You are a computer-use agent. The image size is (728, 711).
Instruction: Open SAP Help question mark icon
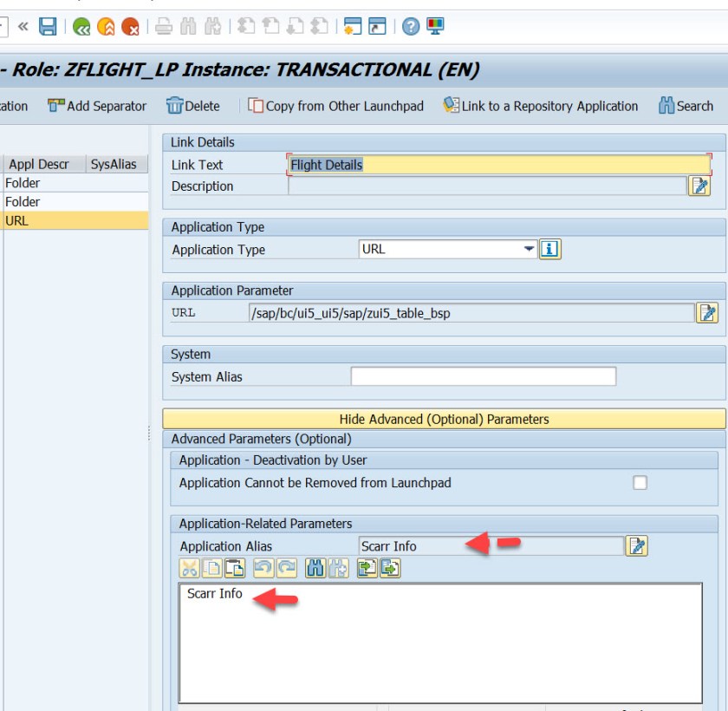pyautogui.click(x=411, y=27)
